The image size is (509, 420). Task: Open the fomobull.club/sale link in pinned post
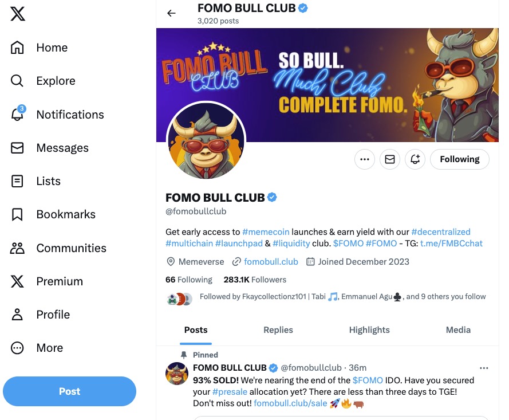290,403
